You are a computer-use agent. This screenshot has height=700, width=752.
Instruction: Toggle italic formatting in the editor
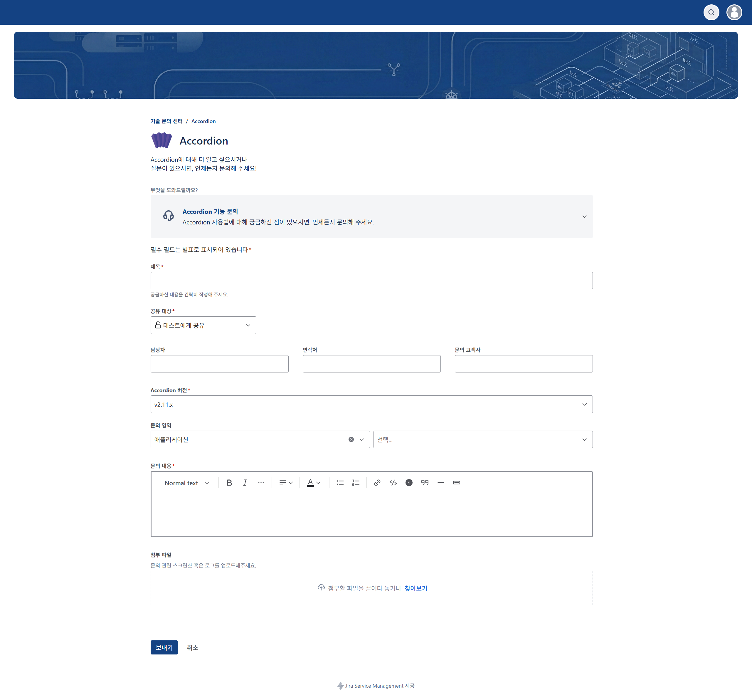click(245, 482)
